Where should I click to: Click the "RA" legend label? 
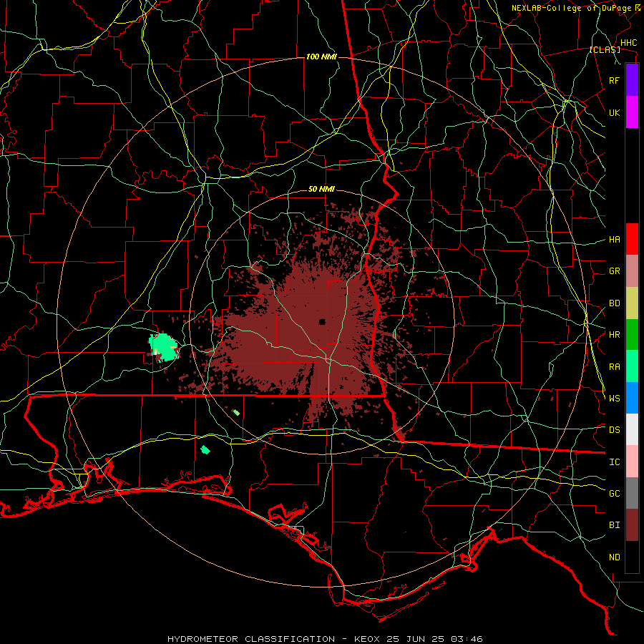614,367
